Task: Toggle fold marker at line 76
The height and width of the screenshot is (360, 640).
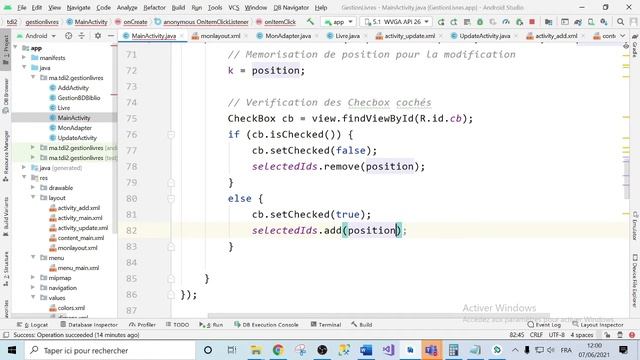Action: pos(171,134)
